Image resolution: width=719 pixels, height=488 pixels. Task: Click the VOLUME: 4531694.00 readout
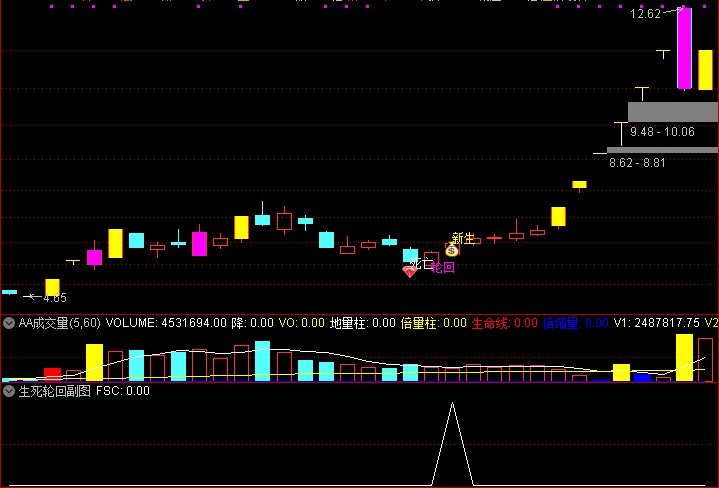pos(165,323)
